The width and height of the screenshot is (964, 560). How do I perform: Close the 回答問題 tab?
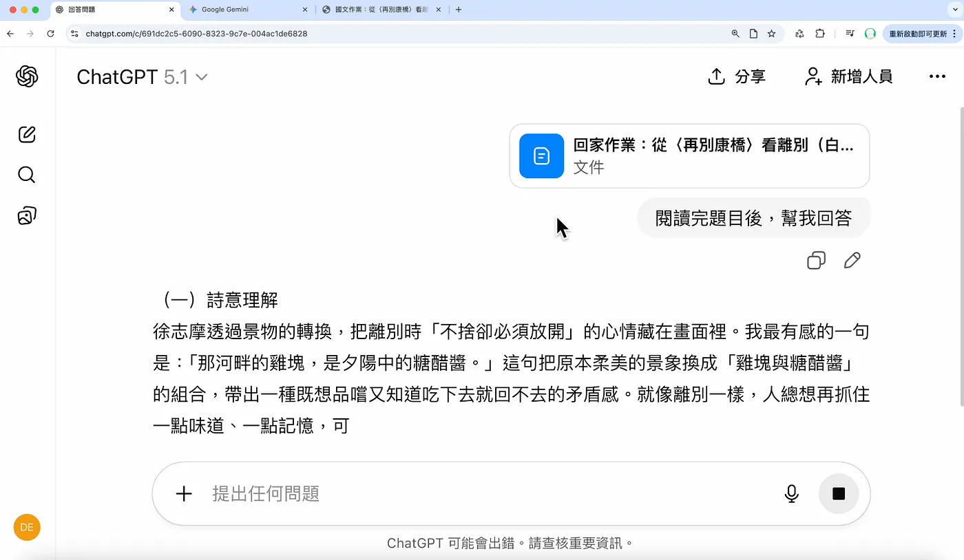pos(171,10)
